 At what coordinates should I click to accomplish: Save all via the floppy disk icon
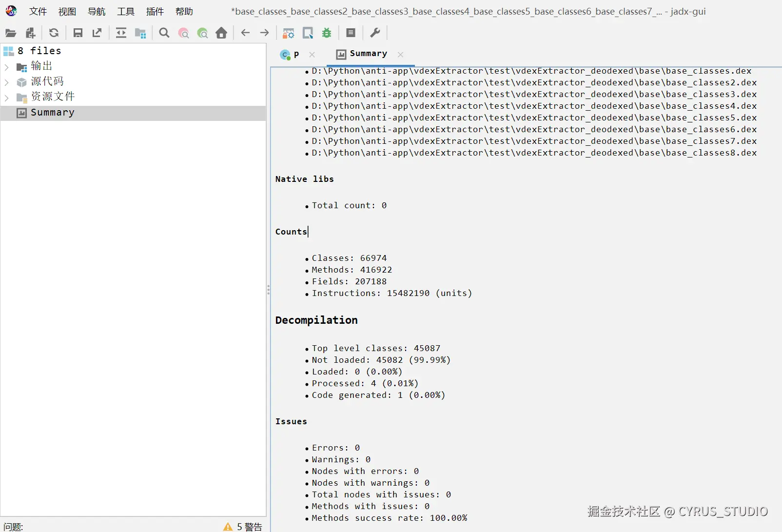point(78,33)
